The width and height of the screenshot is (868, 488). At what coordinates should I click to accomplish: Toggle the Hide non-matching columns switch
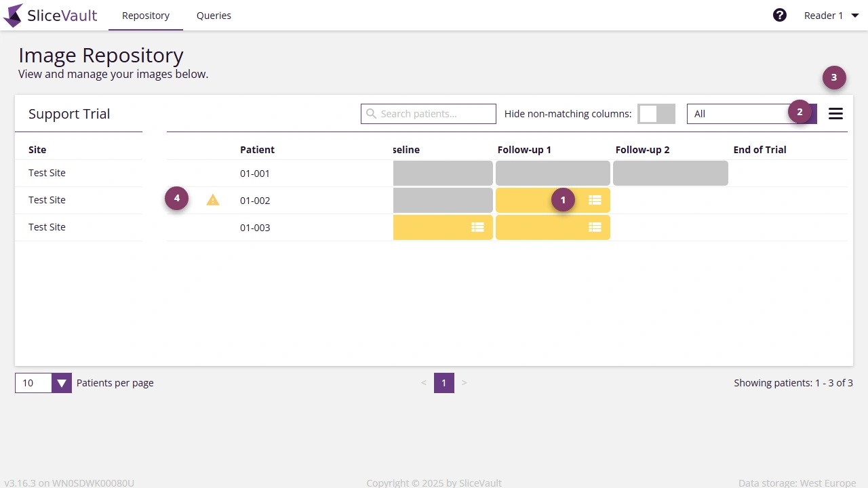[x=656, y=113]
